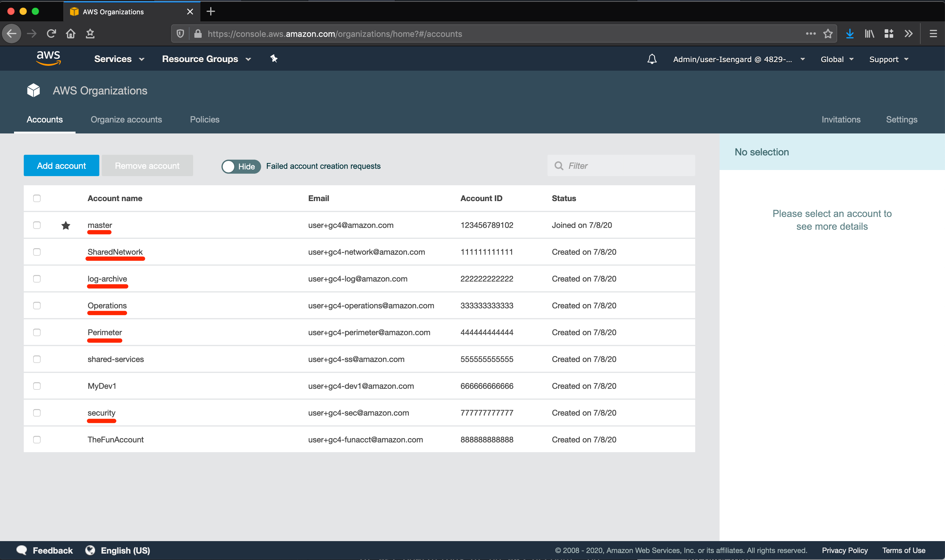Open the Global region dropdown

pyautogui.click(x=837, y=59)
